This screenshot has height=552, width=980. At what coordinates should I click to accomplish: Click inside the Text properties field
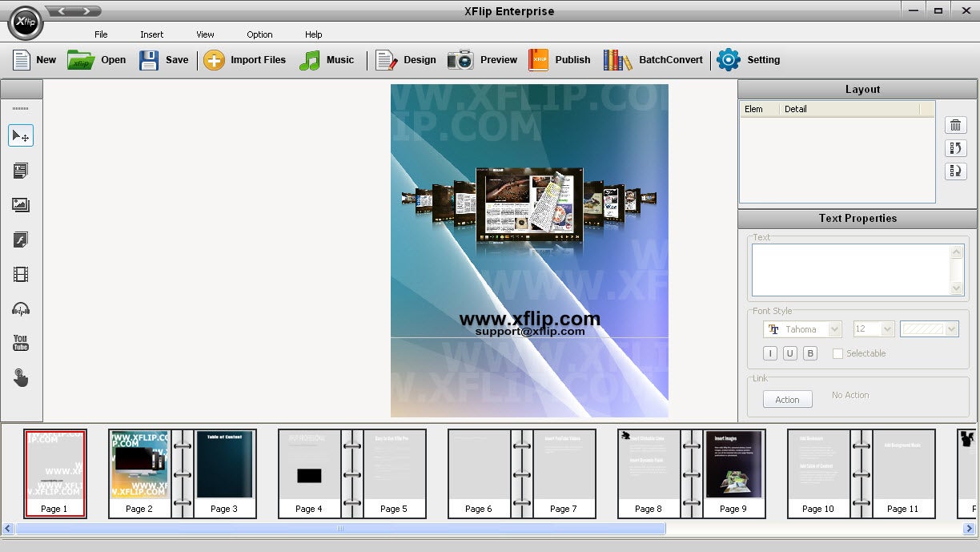[x=850, y=270]
